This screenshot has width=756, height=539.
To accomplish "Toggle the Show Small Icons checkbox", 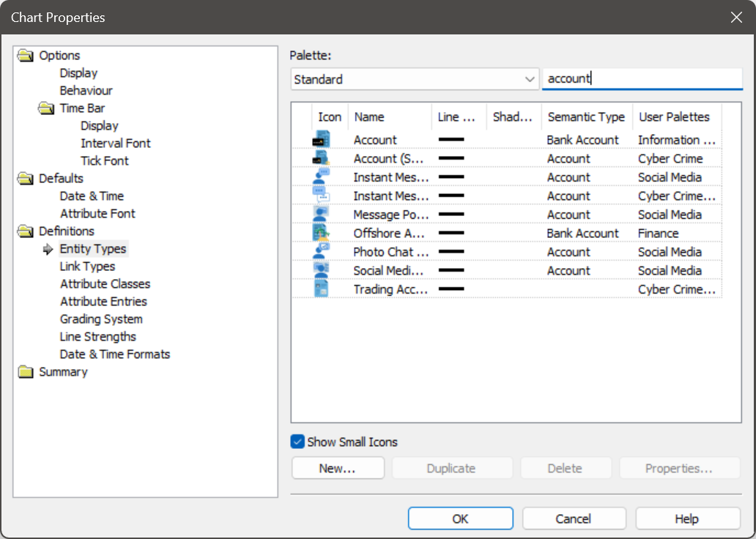I will 297,442.
